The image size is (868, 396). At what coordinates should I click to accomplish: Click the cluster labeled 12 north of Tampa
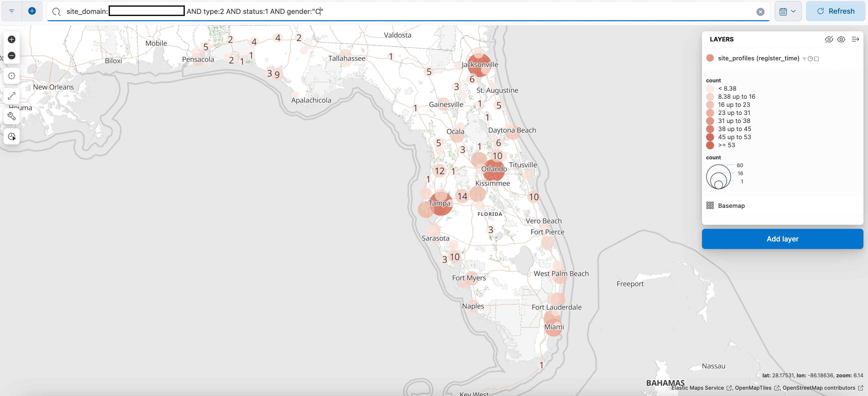pyautogui.click(x=439, y=171)
